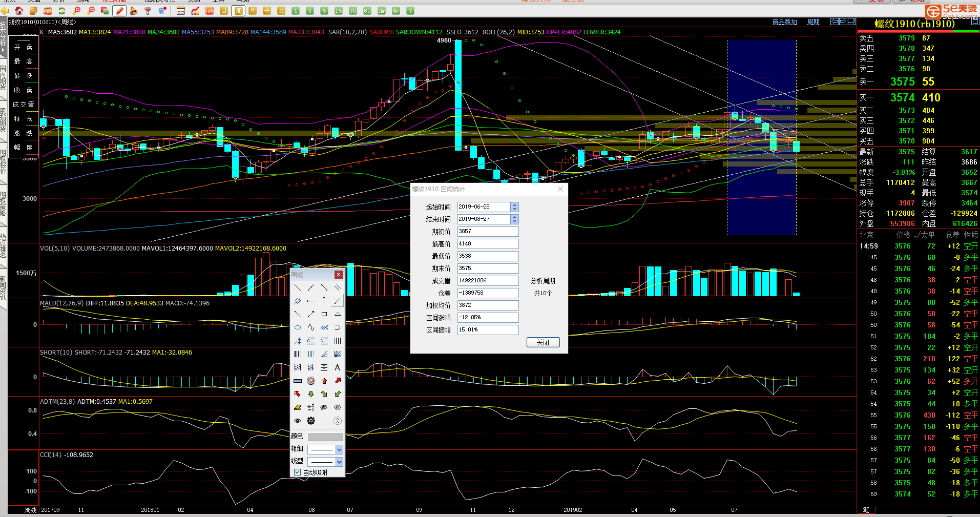Select the weekly (周) period icon
980x517 pixels.
click(238, 11)
